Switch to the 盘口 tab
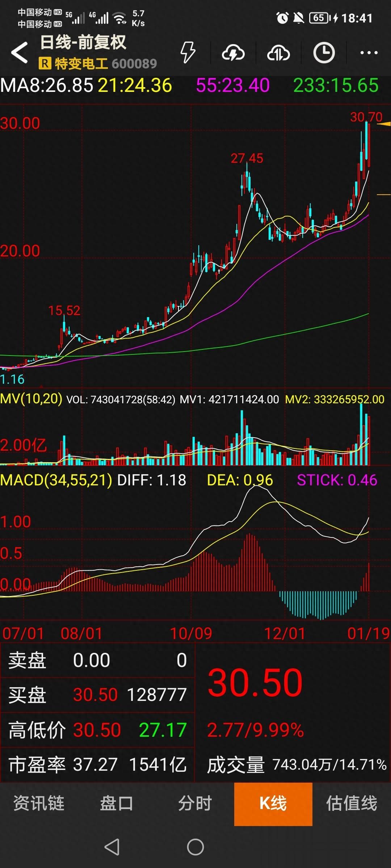 coord(117,804)
